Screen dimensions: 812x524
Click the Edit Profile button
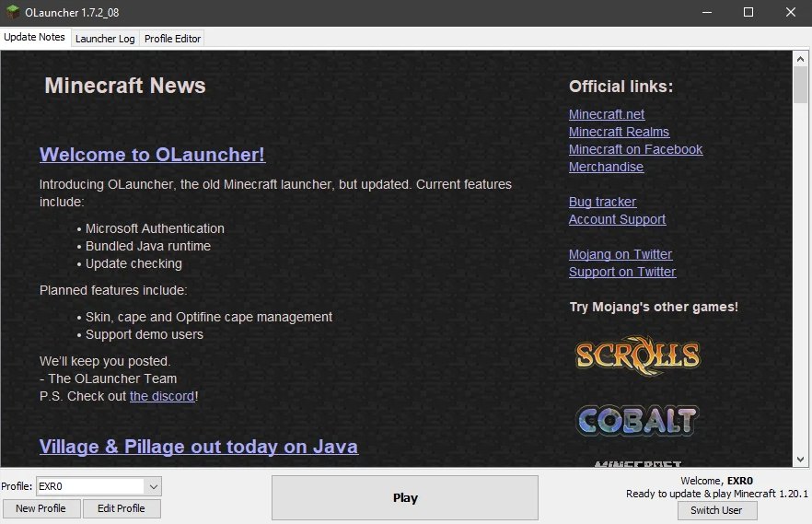(x=122, y=508)
